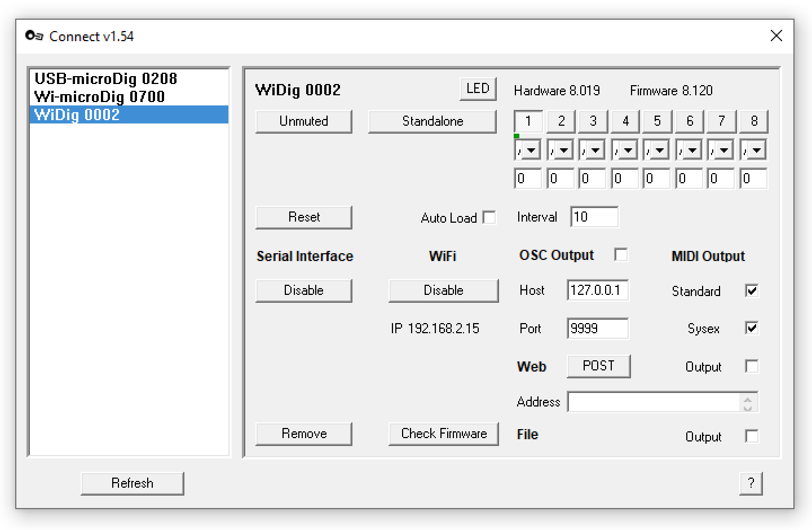The image size is (812, 530).
Task: Select sensor input 5 button
Action: (657, 121)
